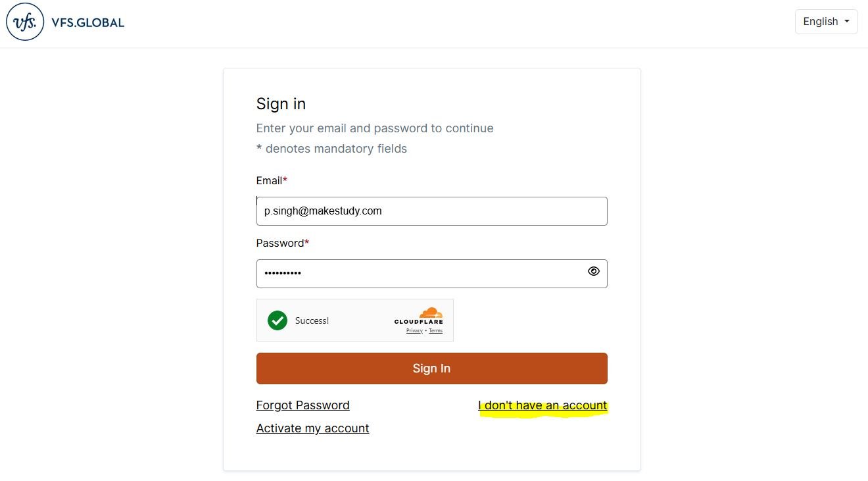Click the Cloudflare verification checkbox area
The width and height of the screenshot is (868, 481).
[277, 320]
